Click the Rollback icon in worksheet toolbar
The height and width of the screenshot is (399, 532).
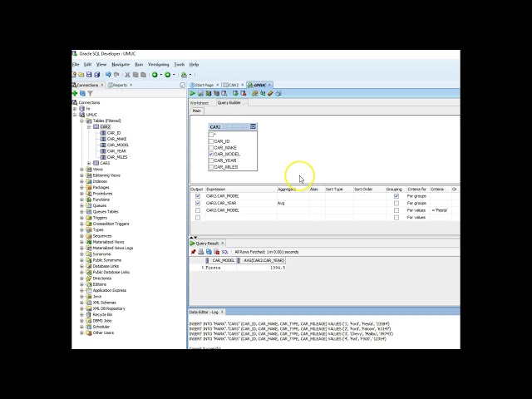pos(244,93)
